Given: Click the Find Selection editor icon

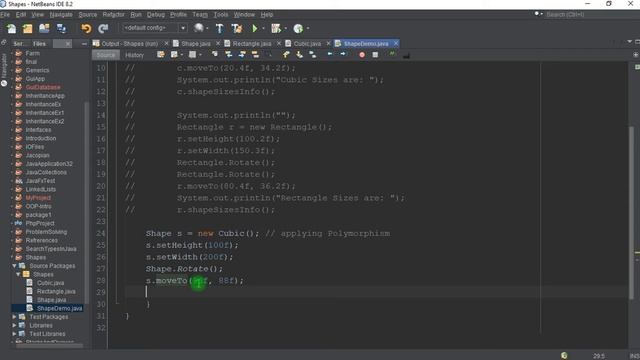Looking at the screenshot, I should pos(215,54).
